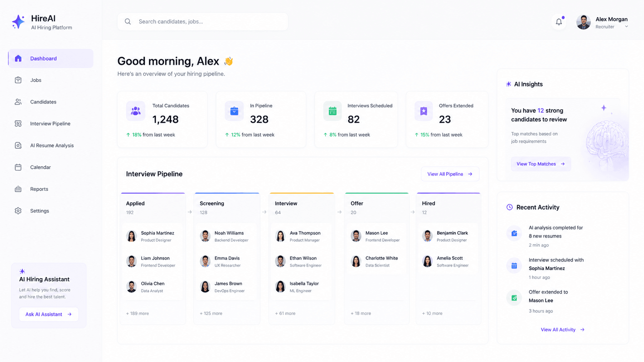The width and height of the screenshot is (644, 362).
Task: Click the In Pipeline briefcase icon
Action: click(234, 111)
